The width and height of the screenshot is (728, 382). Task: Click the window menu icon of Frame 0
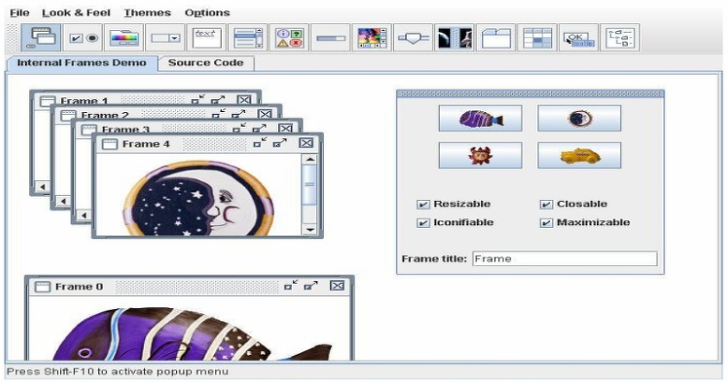click(43, 286)
